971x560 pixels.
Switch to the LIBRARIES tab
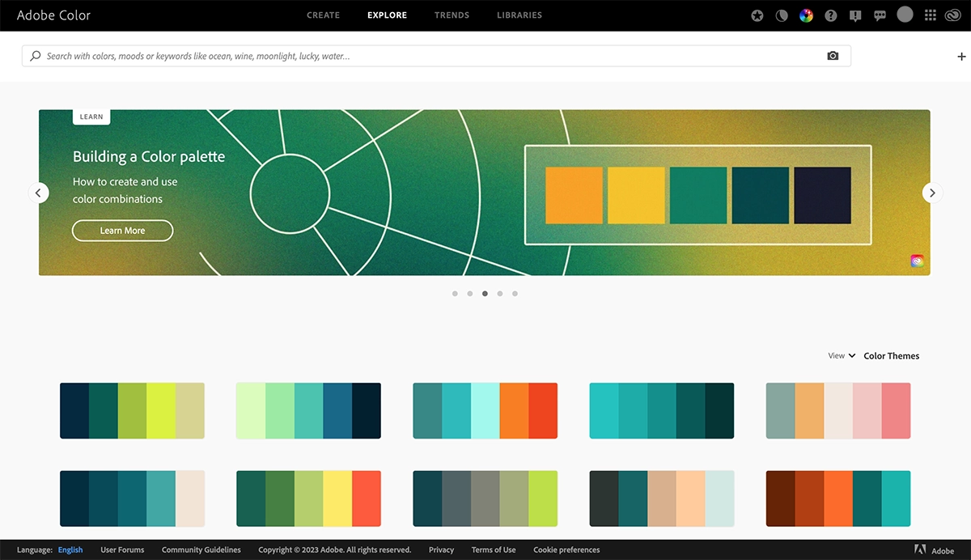coord(519,15)
